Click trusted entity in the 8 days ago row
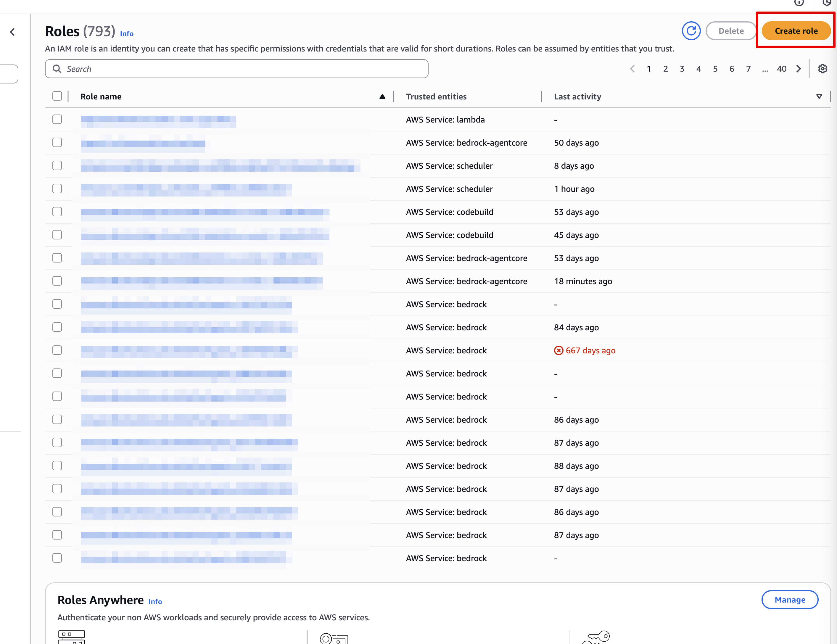 (449, 166)
